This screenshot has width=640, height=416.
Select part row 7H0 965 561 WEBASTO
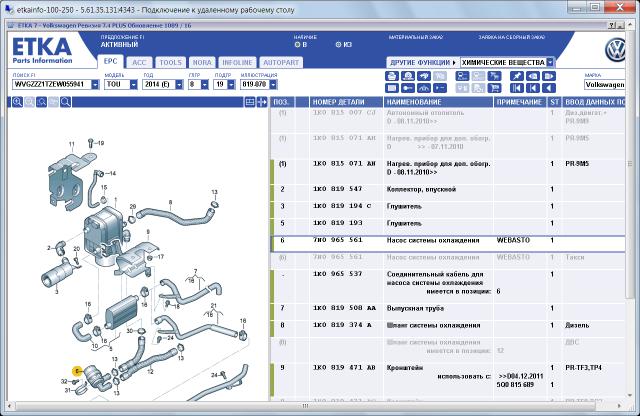coord(448,244)
